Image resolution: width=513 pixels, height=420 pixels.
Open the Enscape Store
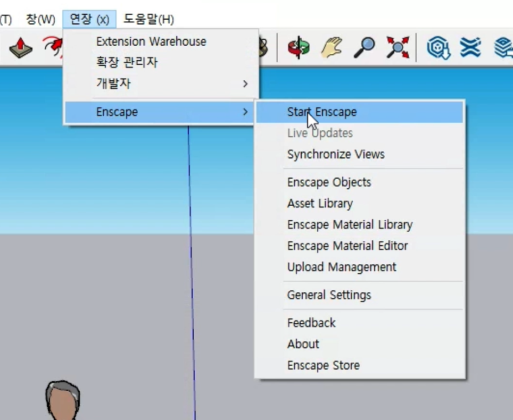pyautogui.click(x=359, y=365)
